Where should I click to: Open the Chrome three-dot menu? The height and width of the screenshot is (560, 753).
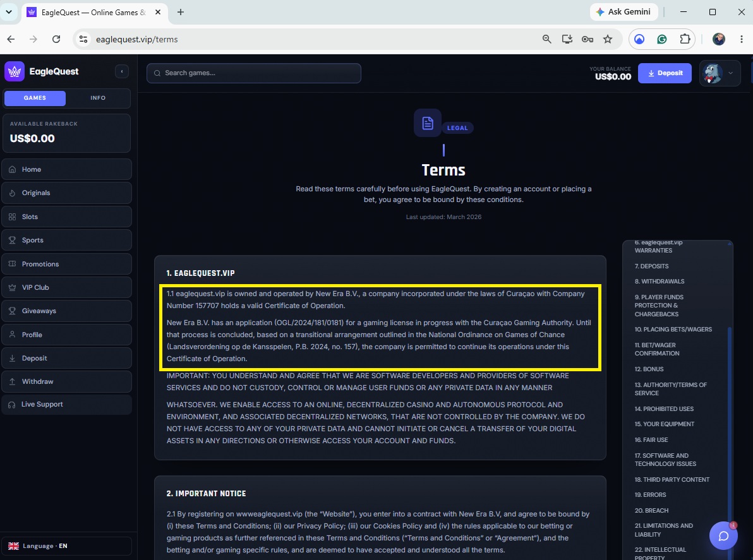point(742,39)
